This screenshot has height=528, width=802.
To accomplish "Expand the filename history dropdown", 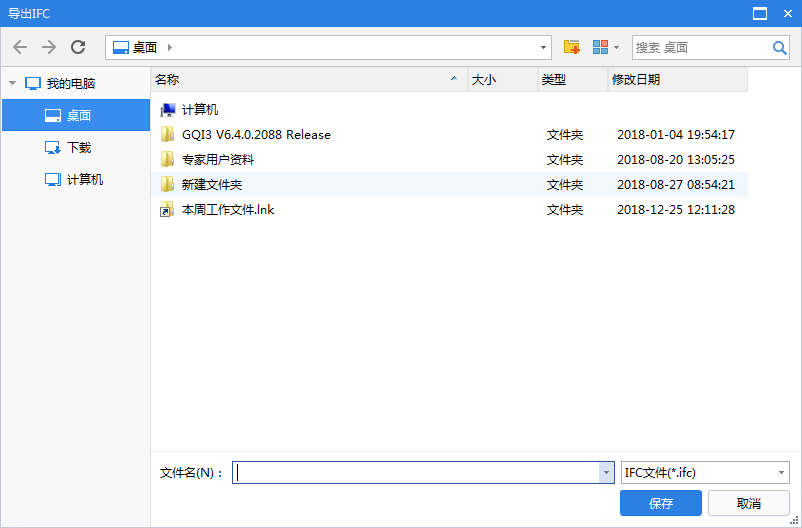I will pos(606,473).
